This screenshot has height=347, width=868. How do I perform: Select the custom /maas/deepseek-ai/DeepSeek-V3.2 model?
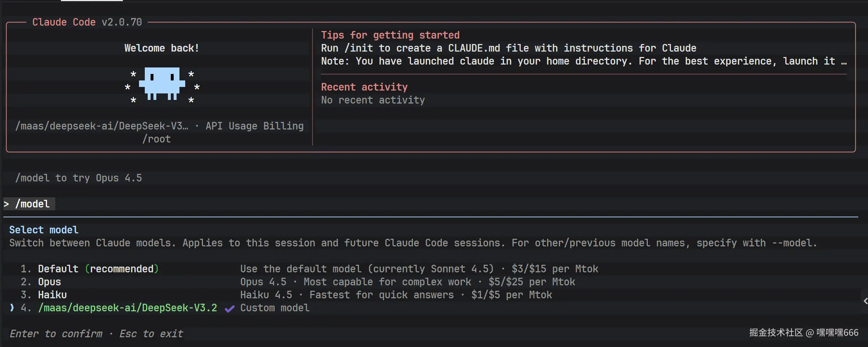coord(127,308)
